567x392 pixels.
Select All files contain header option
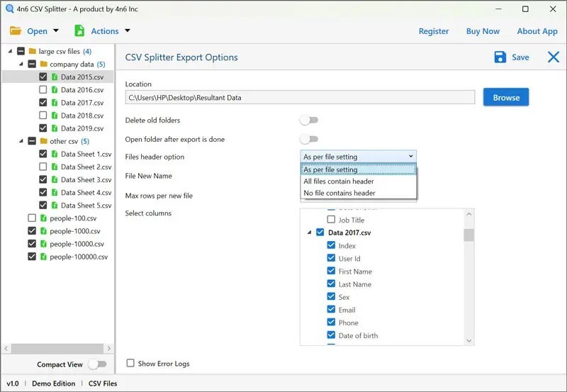[x=359, y=181]
